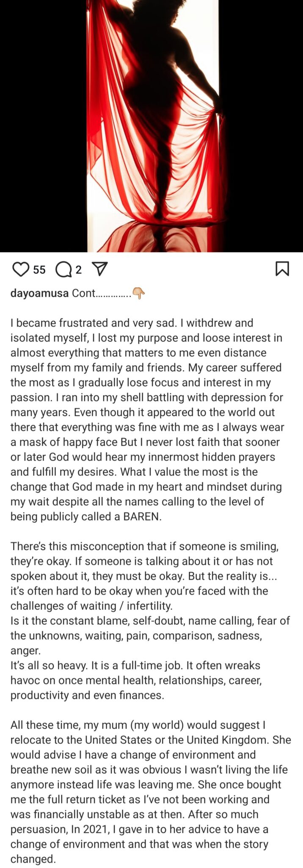Select the word 'BAREN' in the caption
Screen dimensions: 303x868
pos(142,517)
